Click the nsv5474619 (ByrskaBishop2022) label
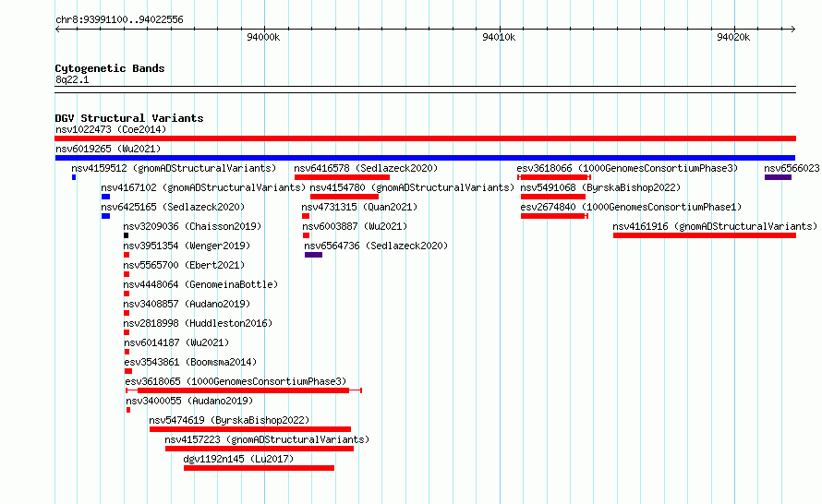Screen dimensions: 822x504 [x=229, y=420]
